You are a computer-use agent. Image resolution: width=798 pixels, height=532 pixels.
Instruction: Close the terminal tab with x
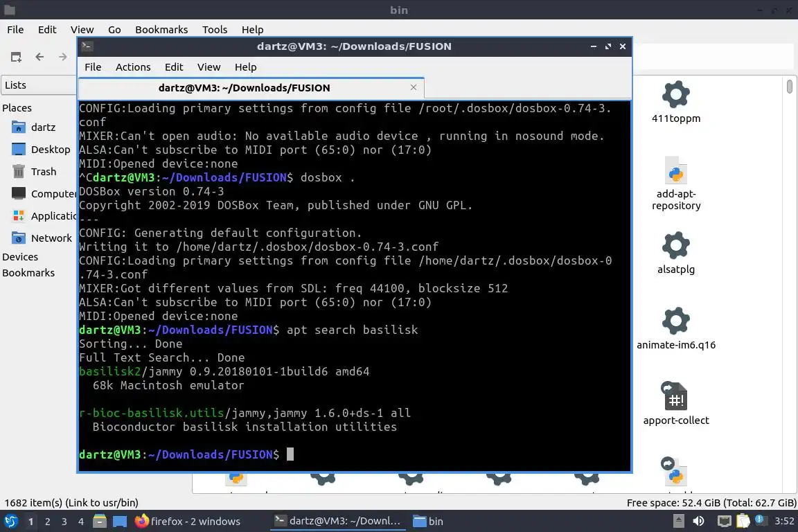coord(414,87)
